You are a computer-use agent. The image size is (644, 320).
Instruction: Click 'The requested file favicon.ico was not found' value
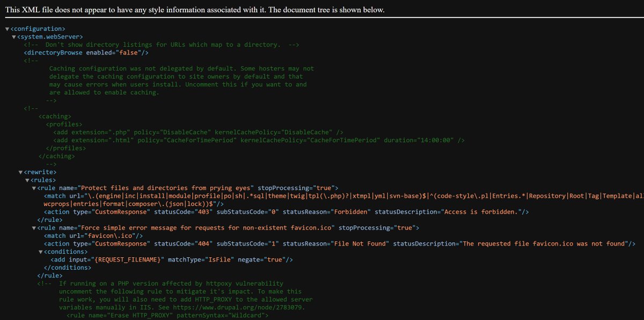pyautogui.click(x=544, y=244)
